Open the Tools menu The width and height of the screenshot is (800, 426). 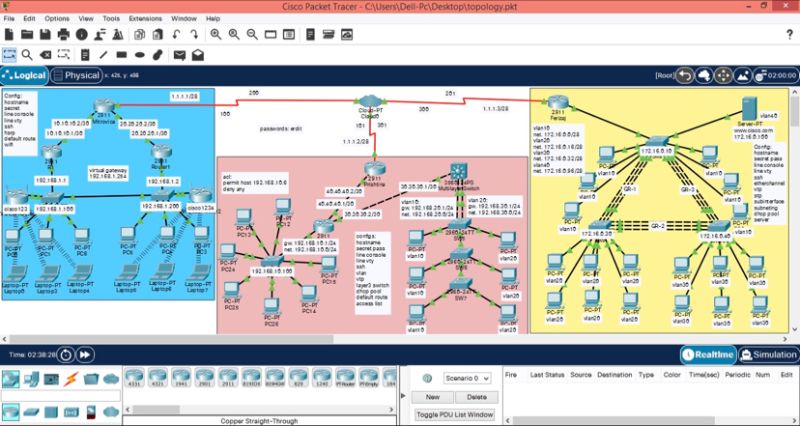(x=111, y=18)
